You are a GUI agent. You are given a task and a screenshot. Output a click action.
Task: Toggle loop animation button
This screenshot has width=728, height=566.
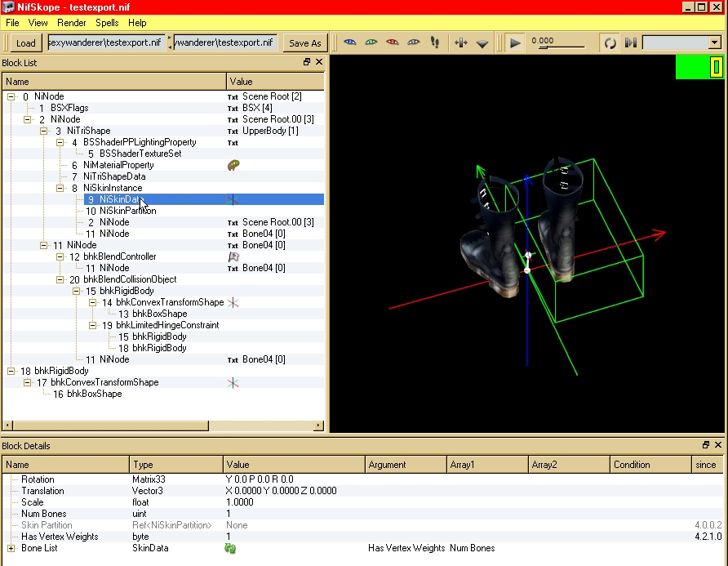coord(610,42)
